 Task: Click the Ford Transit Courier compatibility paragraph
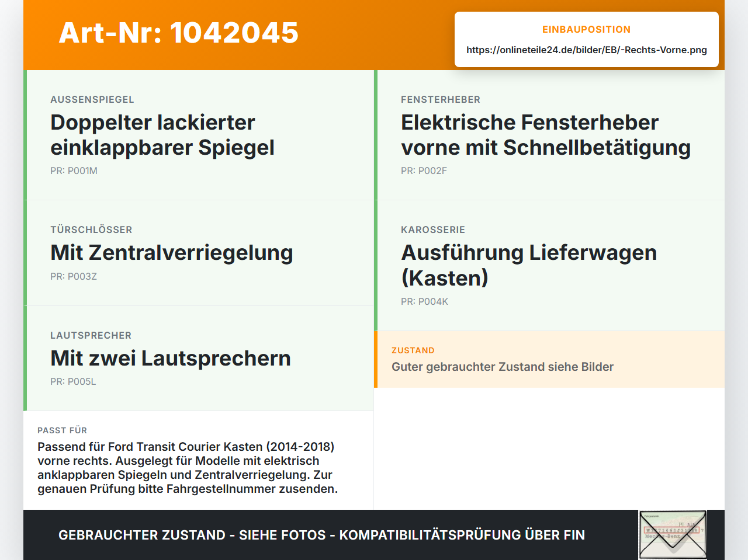188,468
